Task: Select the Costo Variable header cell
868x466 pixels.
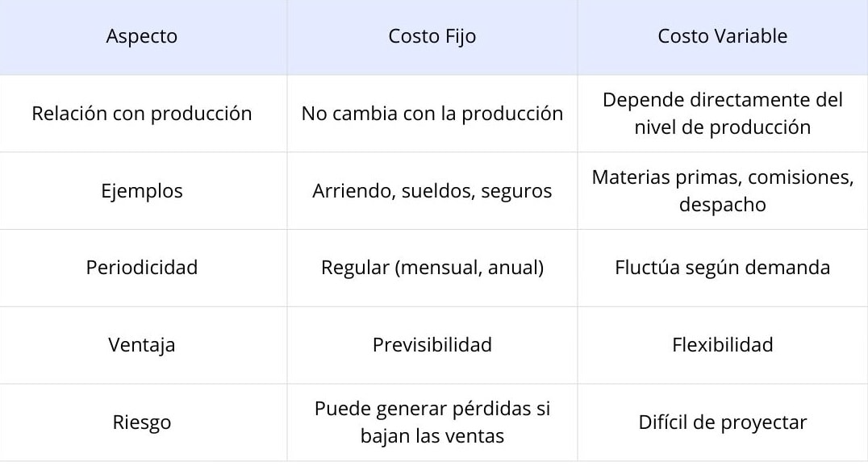Action: [723, 36]
